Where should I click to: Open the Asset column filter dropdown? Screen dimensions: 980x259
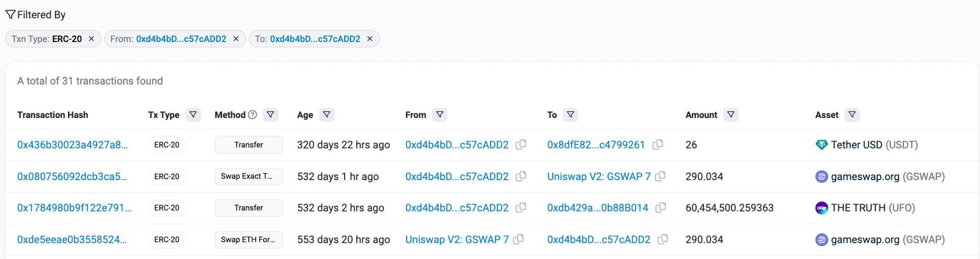click(852, 115)
